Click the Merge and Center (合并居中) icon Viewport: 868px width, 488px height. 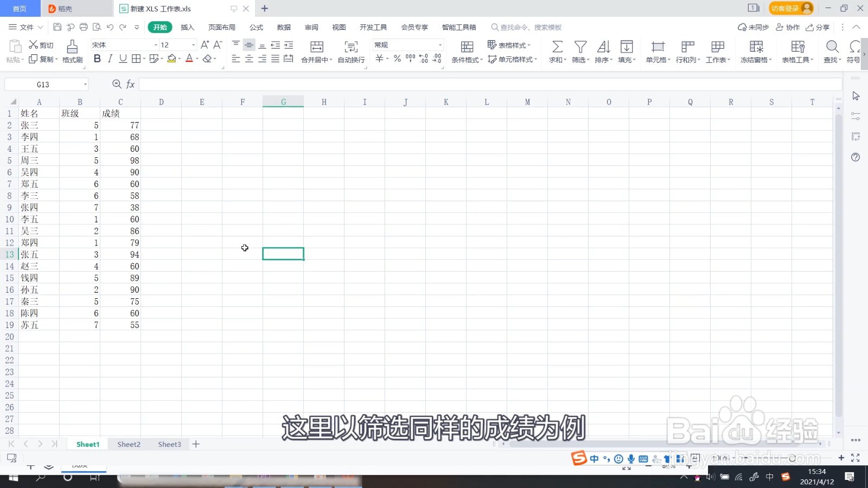pyautogui.click(x=317, y=47)
